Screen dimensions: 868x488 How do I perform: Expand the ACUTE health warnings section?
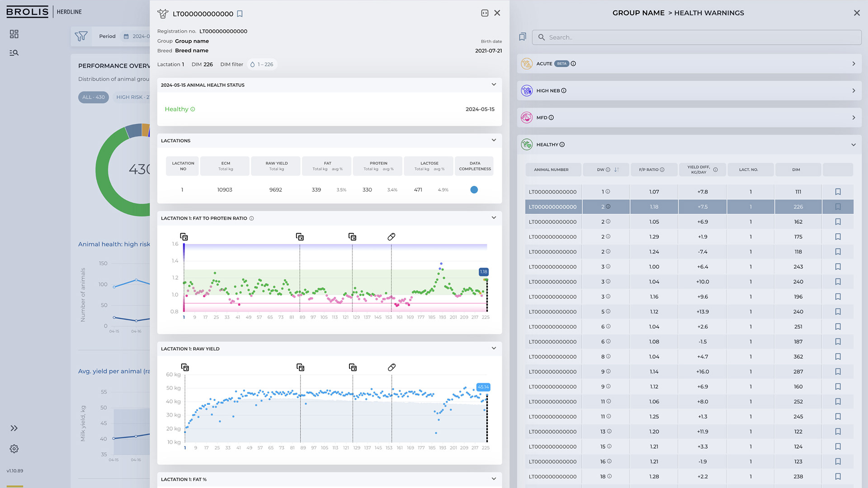click(x=853, y=64)
